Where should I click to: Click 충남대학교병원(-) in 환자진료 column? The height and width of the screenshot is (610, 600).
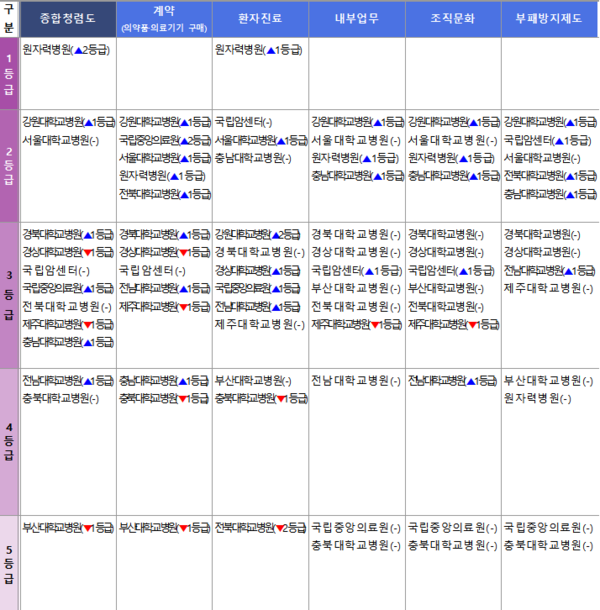pos(253,158)
